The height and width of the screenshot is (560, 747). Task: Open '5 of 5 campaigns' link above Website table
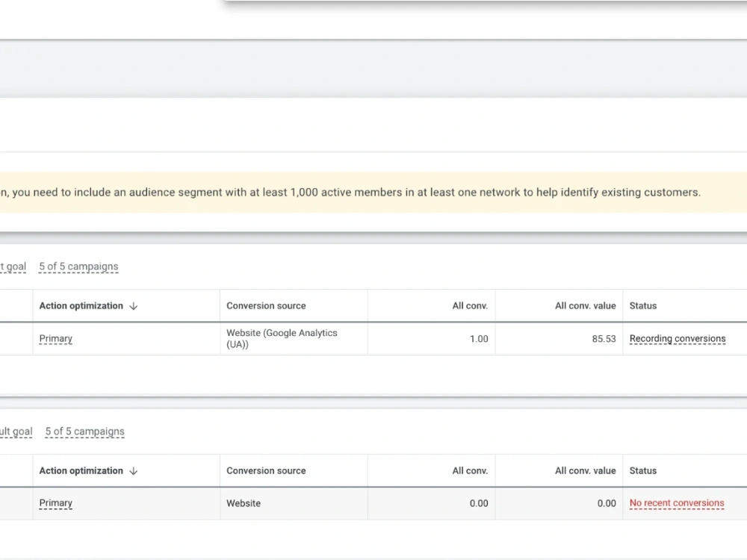(x=85, y=432)
